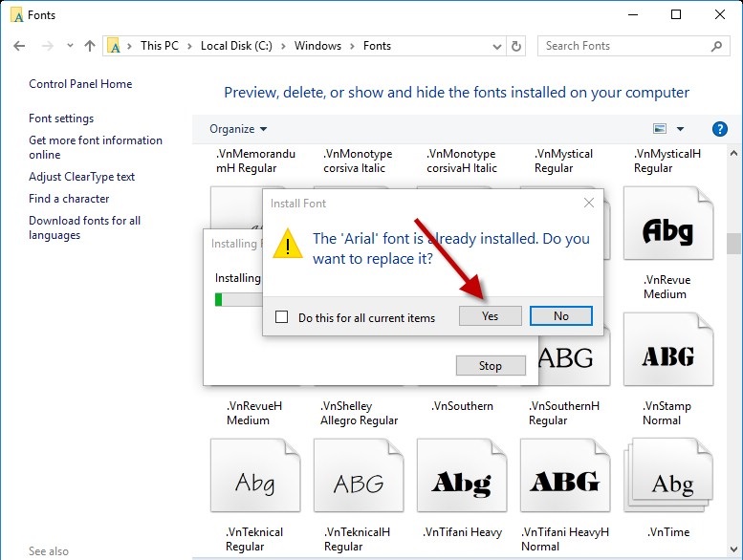Open Control Panel Home
Screen dimensions: 743x560
[x=80, y=84]
